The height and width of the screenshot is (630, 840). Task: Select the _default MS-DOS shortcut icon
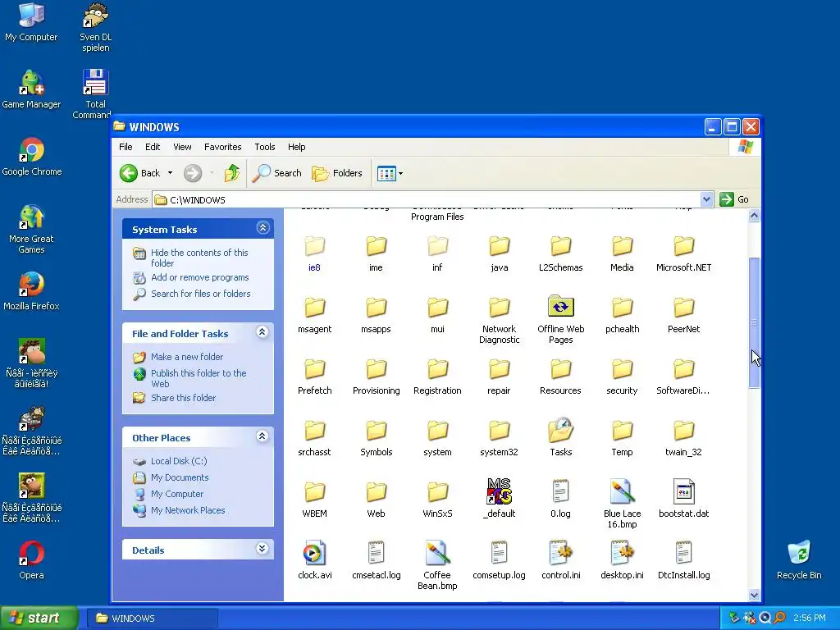click(x=499, y=491)
